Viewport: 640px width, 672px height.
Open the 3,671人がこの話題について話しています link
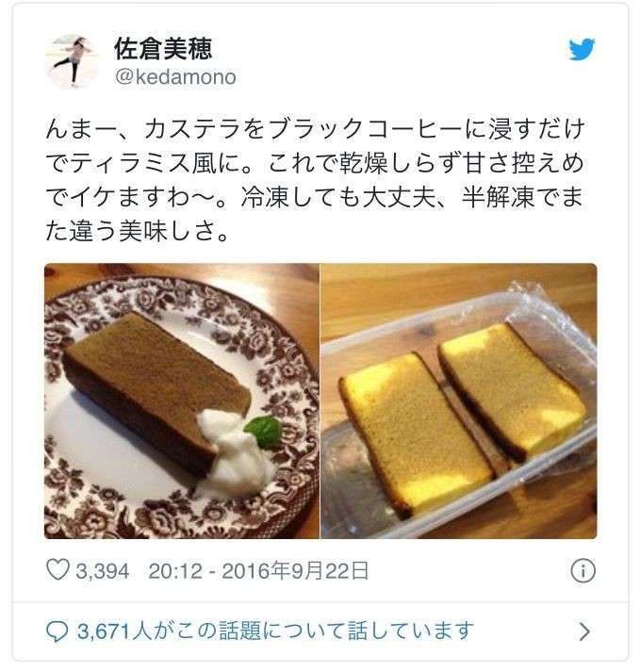pos(275,631)
